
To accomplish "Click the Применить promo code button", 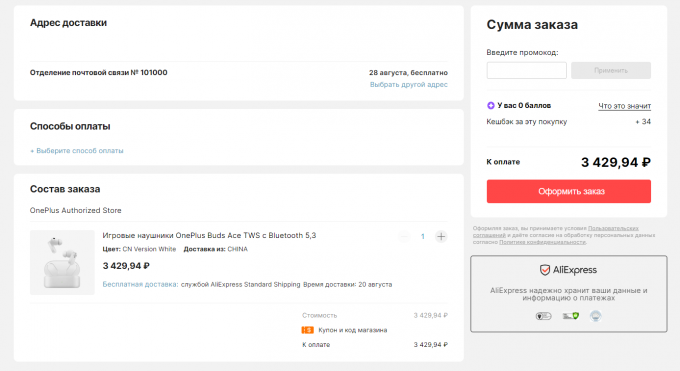I will point(611,70).
